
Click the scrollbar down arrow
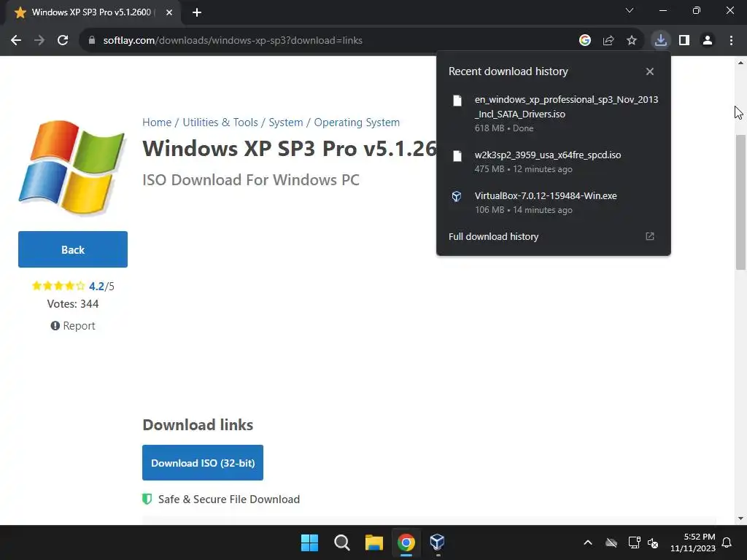tap(740, 518)
